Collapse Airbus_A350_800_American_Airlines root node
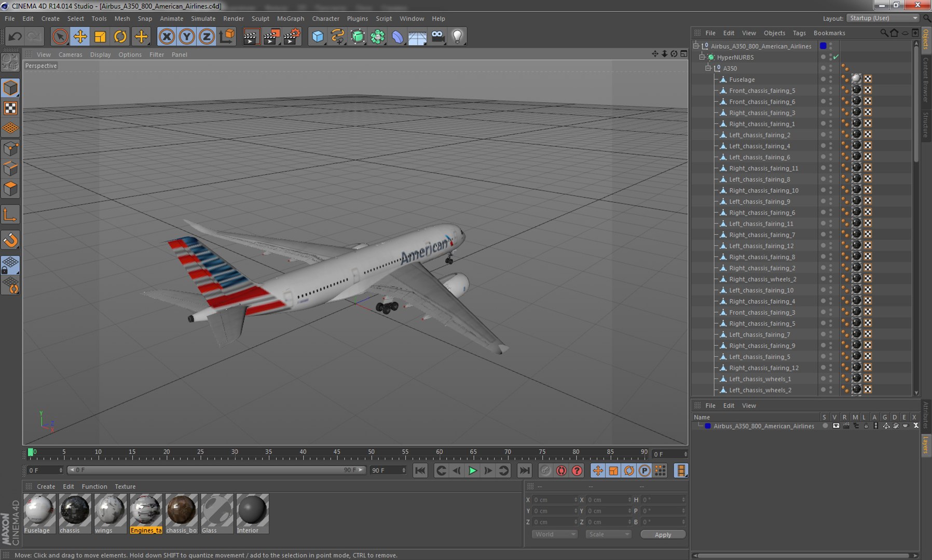 (x=696, y=46)
